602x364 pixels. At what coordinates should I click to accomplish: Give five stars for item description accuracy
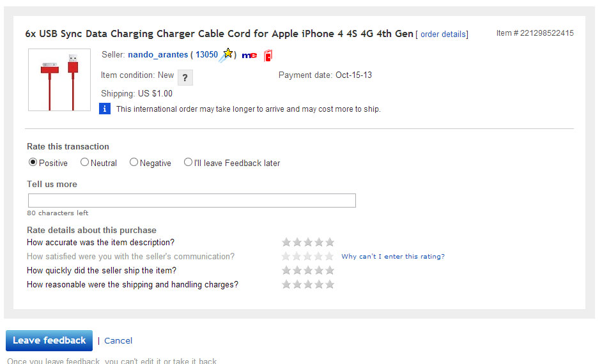click(330, 243)
